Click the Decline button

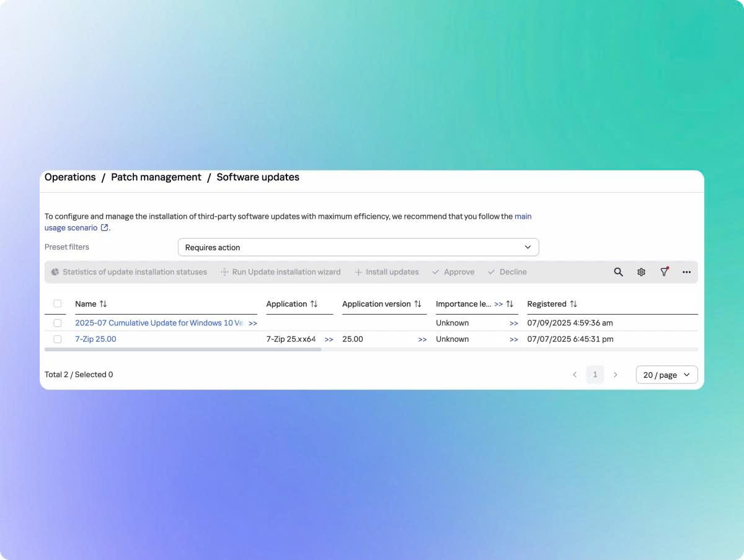(x=507, y=272)
